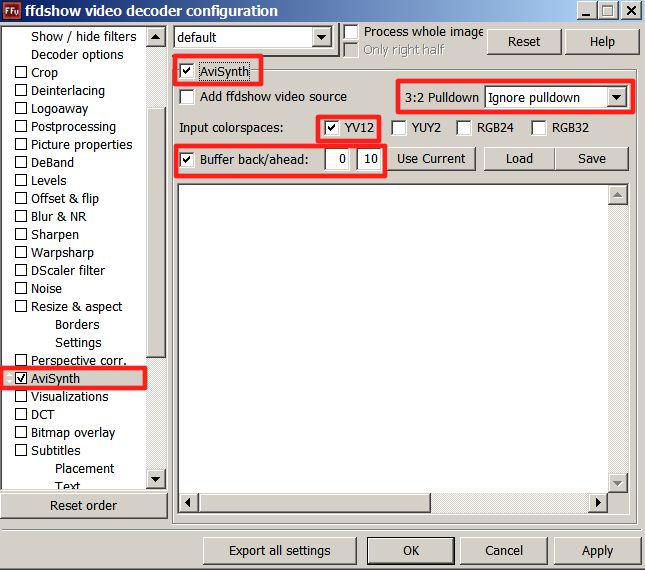Image resolution: width=645 pixels, height=570 pixels.
Task: Select Postprocessing in filter list
Action: pos(73,127)
